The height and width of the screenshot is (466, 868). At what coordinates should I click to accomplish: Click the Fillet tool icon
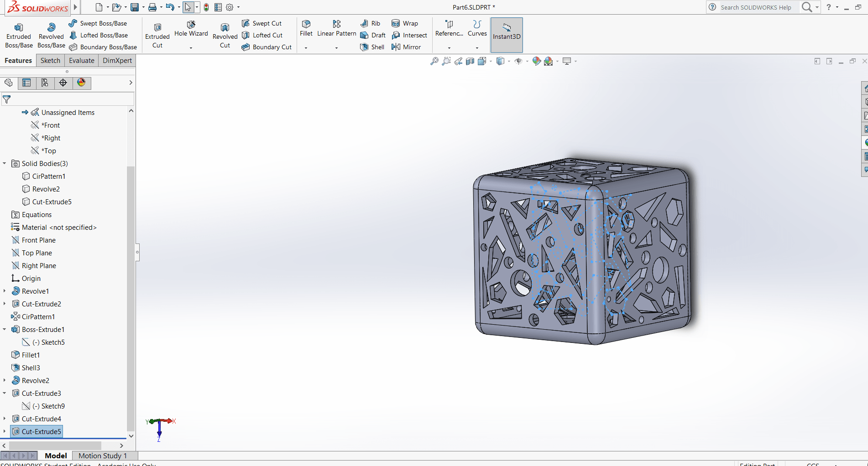coord(306,24)
